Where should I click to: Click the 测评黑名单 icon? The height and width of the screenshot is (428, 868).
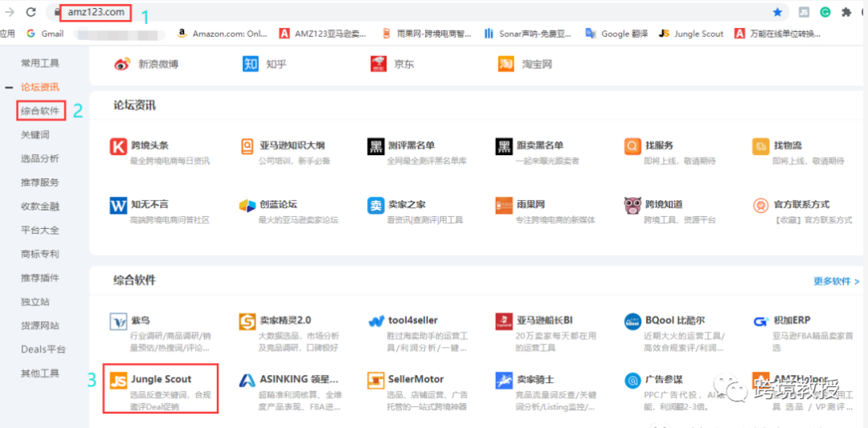(x=375, y=146)
